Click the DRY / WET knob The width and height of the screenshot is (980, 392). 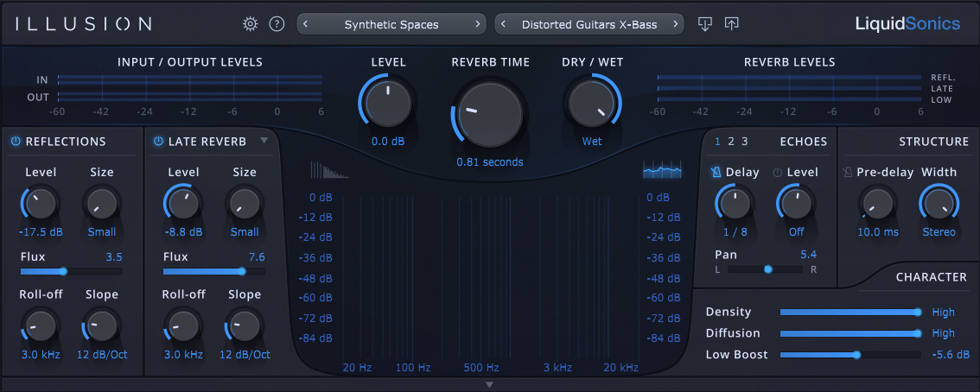coord(591,103)
